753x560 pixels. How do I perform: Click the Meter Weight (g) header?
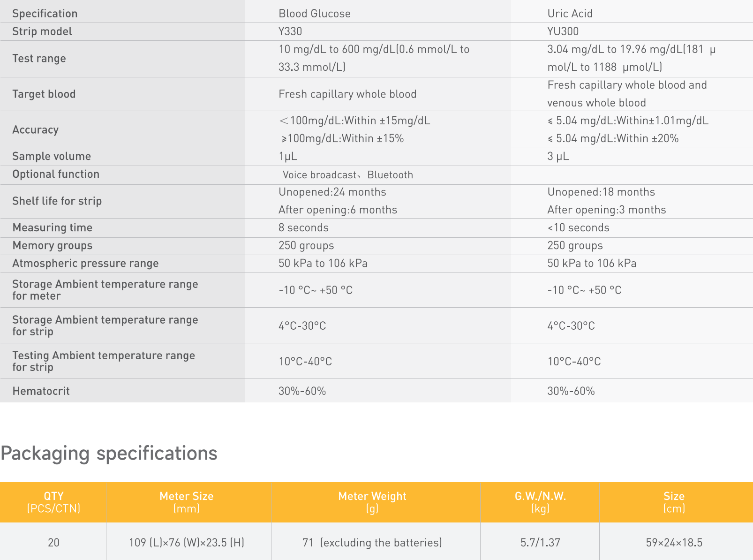click(372, 502)
